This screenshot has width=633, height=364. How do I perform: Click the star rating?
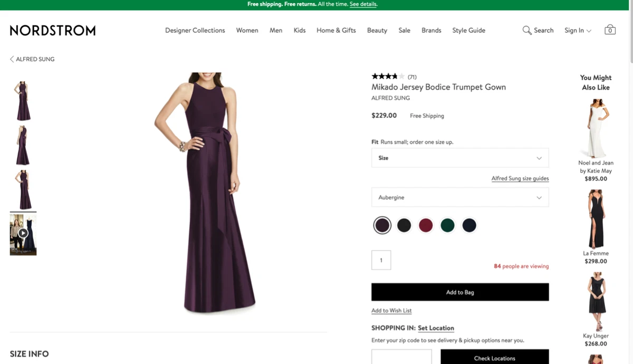click(x=388, y=76)
